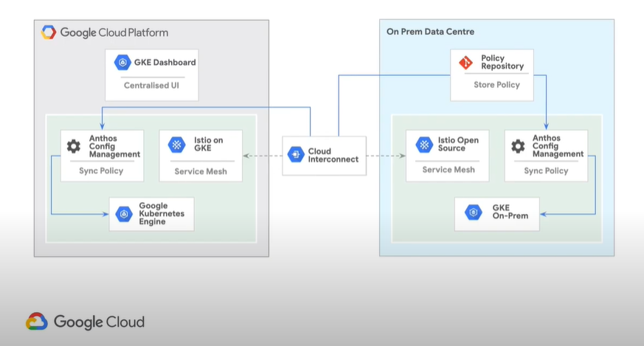Click the Cloud Interconnect icon

tap(296, 154)
